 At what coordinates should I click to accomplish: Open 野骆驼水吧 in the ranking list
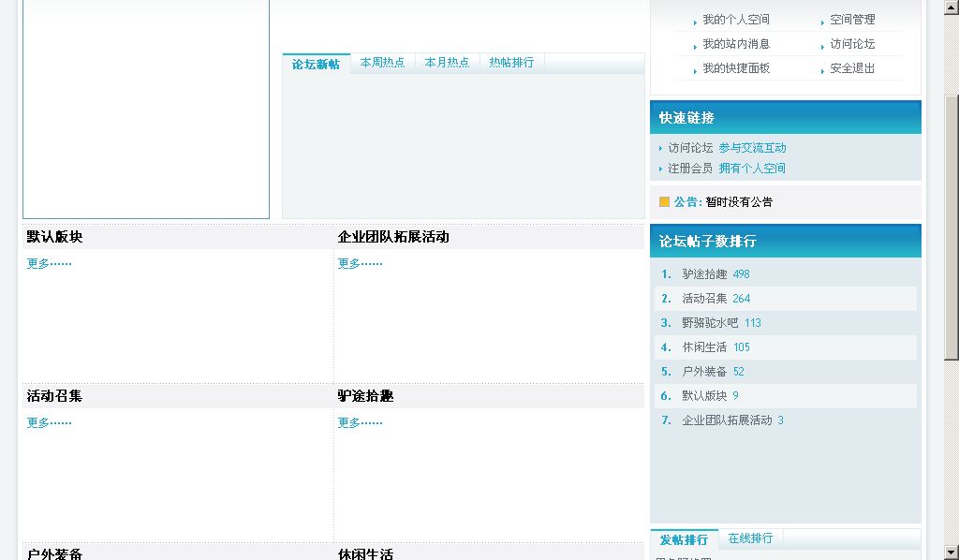710,323
